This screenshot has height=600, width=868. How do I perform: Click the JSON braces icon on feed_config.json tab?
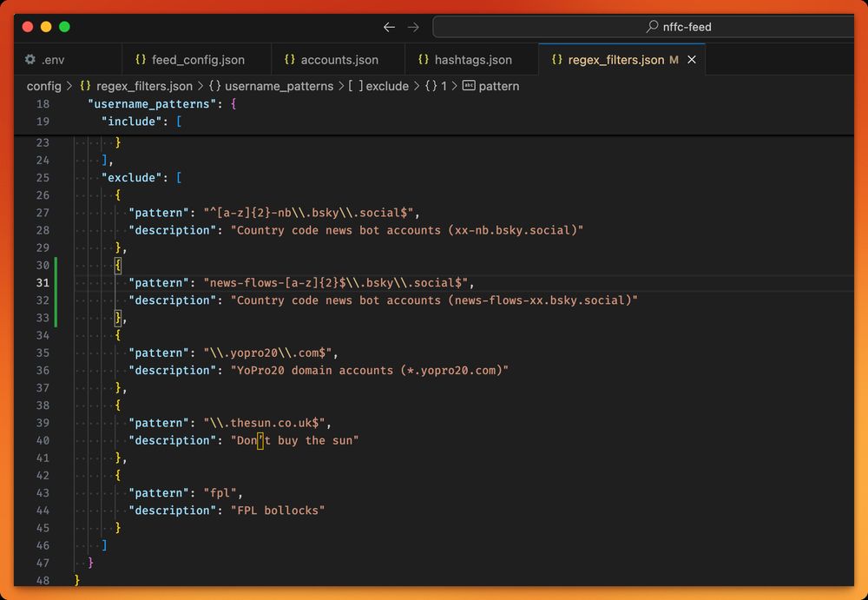140,59
